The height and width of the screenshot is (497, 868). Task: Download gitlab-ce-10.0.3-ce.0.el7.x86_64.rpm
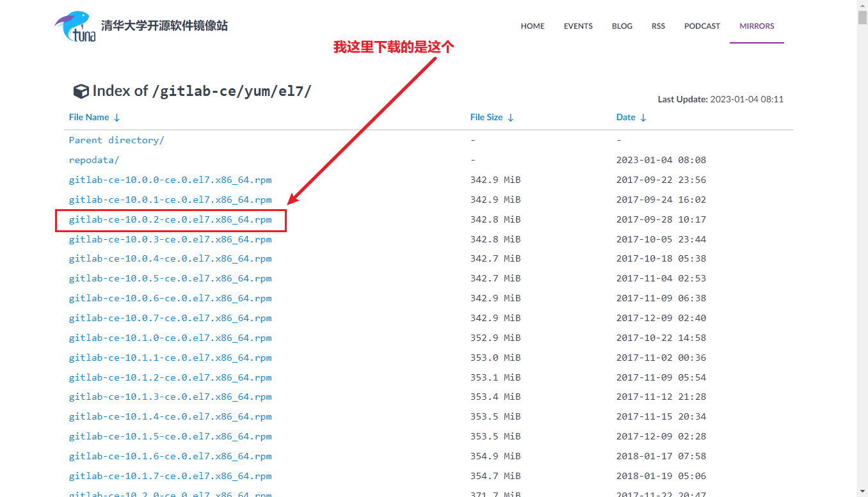(x=170, y=239)
